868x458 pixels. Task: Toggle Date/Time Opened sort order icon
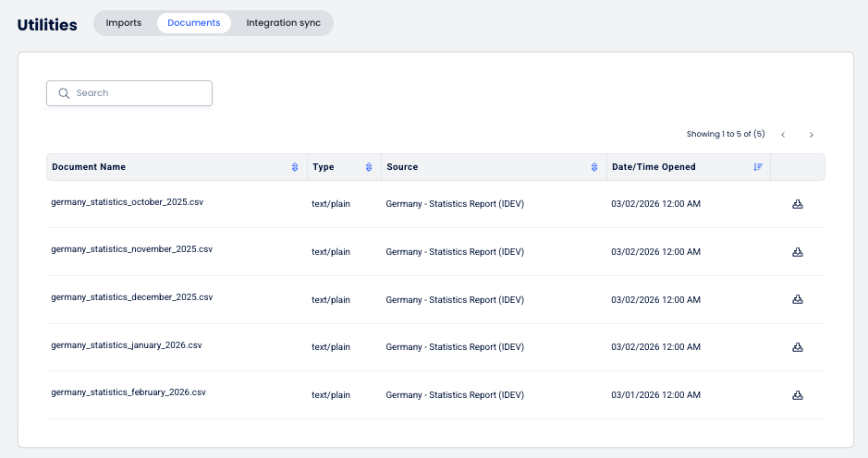(758, 167)
